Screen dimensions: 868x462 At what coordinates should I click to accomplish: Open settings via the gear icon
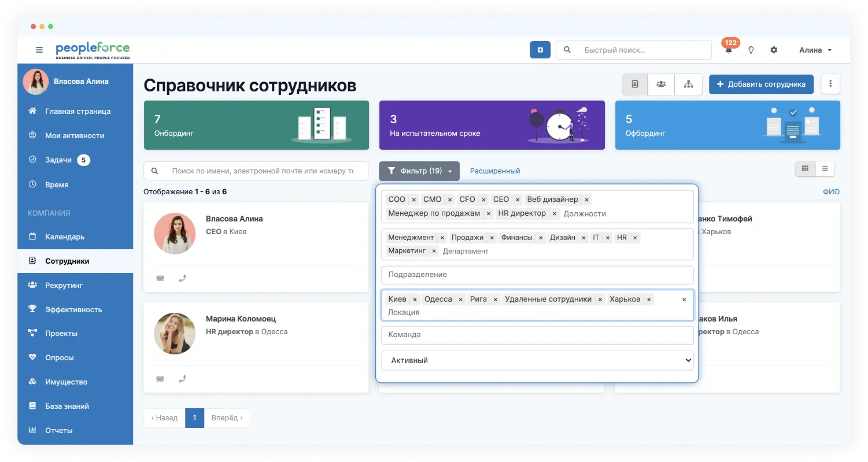point(774,50)
